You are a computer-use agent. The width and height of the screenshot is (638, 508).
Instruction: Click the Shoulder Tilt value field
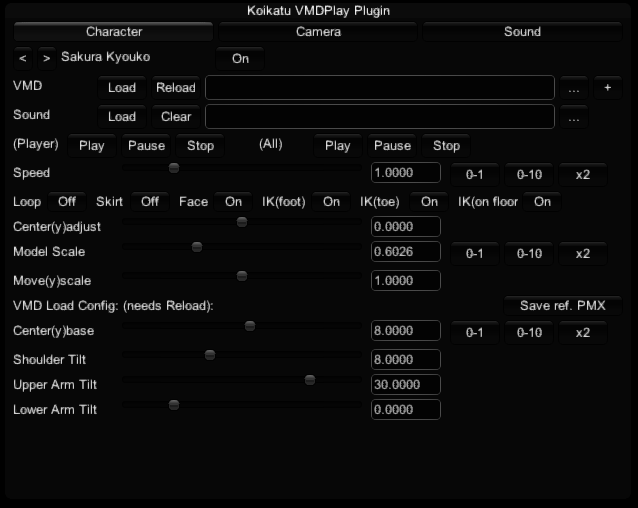(406, 360)
